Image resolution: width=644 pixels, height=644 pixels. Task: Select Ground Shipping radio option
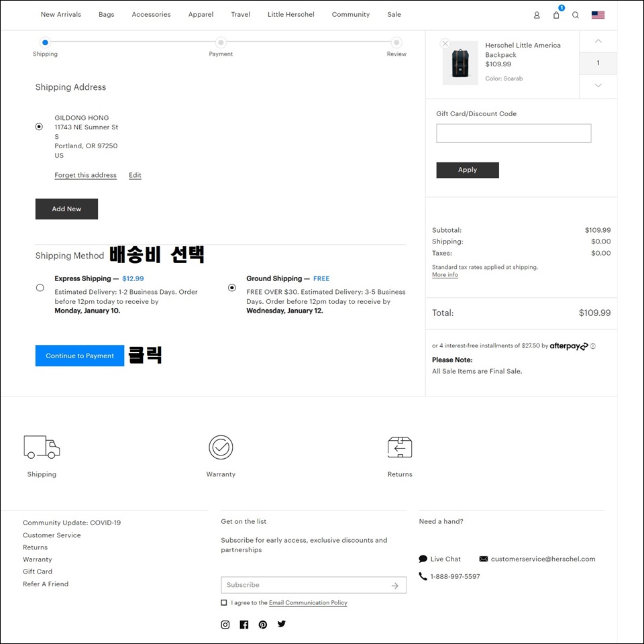(x=232, y=288)
